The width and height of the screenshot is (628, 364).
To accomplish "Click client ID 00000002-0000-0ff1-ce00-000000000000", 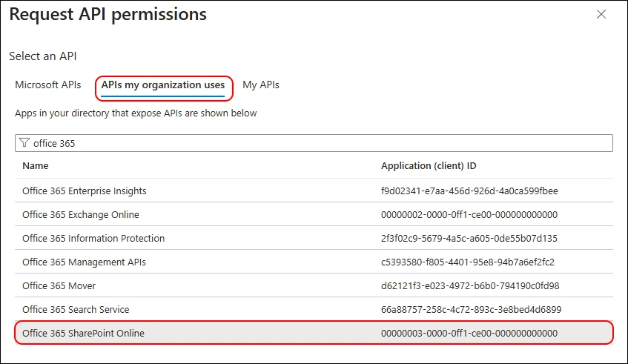I will (x=469, y=215).
